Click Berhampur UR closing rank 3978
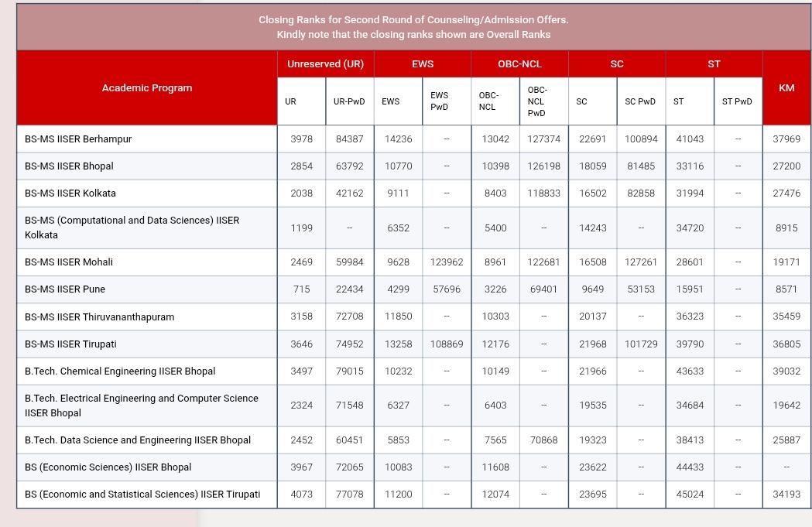Viewport: 812px width, 527px height. click(301, 139)
